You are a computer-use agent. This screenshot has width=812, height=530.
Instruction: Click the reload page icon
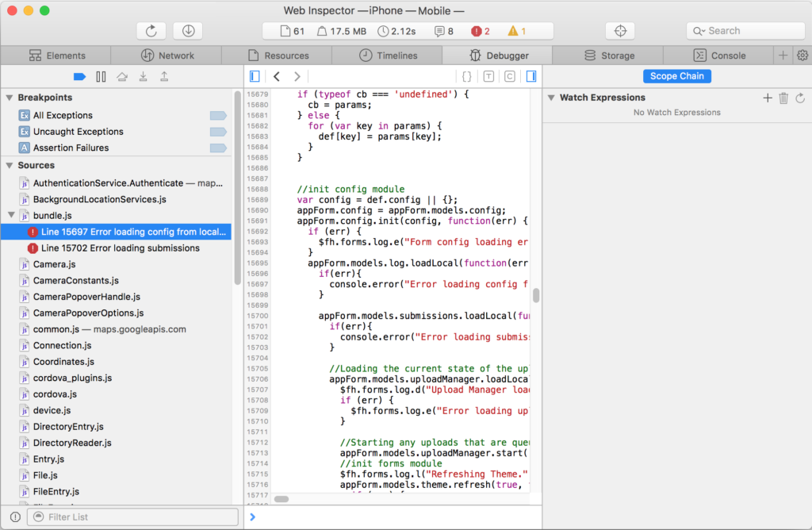[x=151, y=31]
